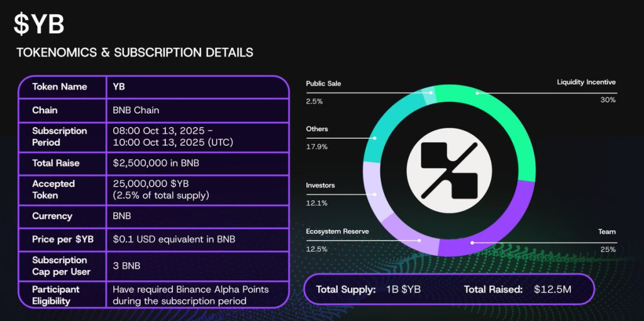Click the Price per $YB row header
This screenshot has height=321, width=644.
(x=62, y=239)
